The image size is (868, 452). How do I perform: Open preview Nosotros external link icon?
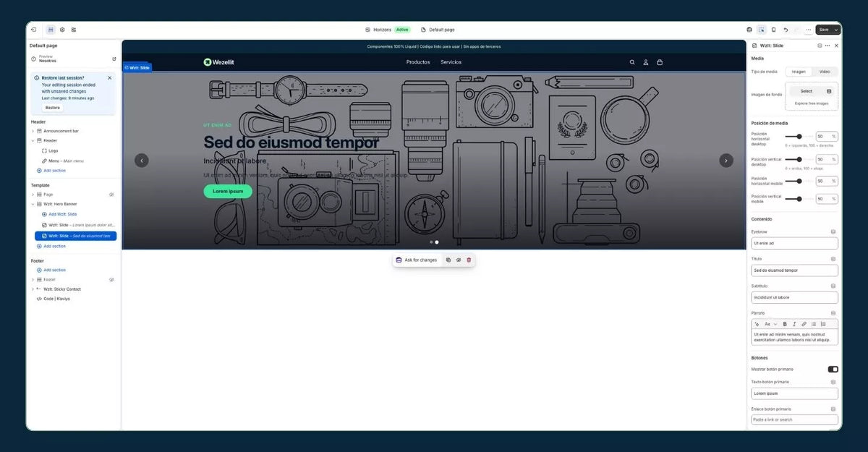point(114,59)
